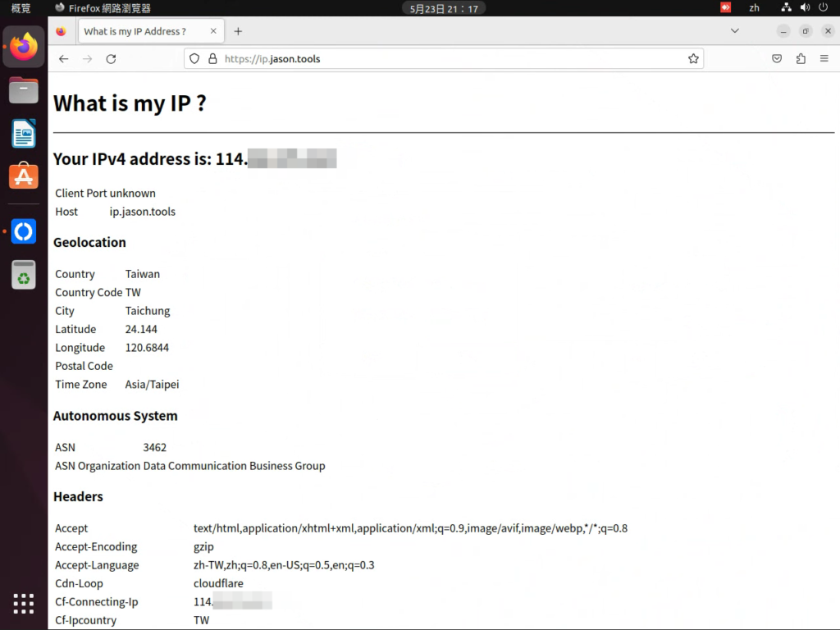The width and height of the screenshot is (840, 630).
Task: Click the country value 'Taiwan'
Action: tap(143, 274)
